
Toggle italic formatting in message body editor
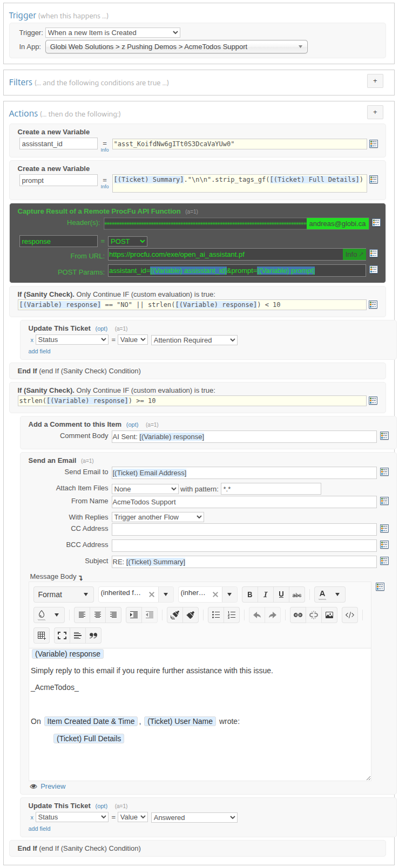[x=265, y=594]
